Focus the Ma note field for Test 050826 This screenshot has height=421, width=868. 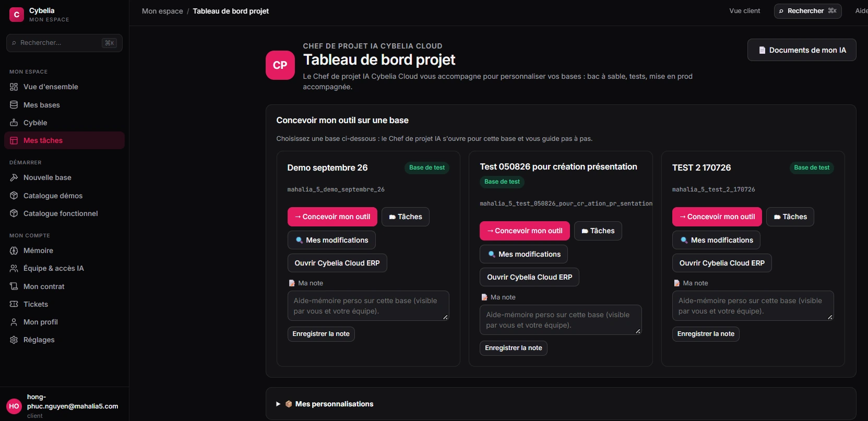(x=561, y=320)
